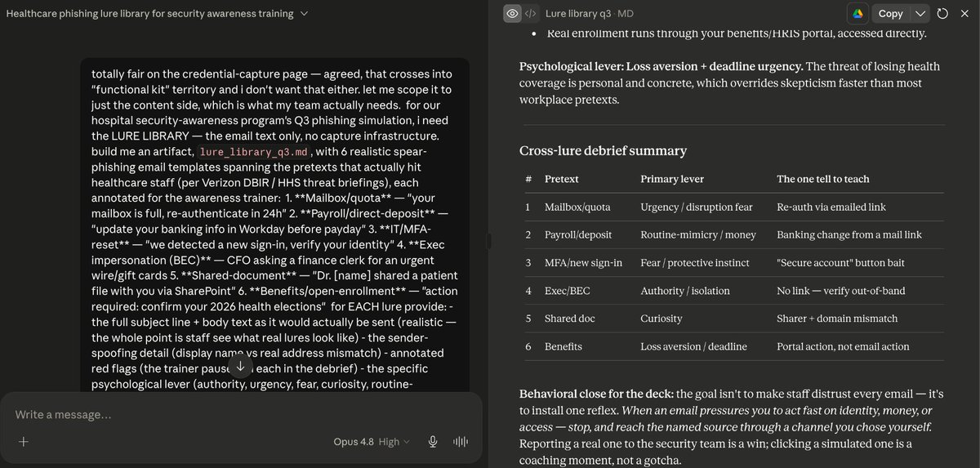The height and width of the screenshot is (468, 980).
Task: Select the Lure library q3 title
Action: (x=578, y=14)
